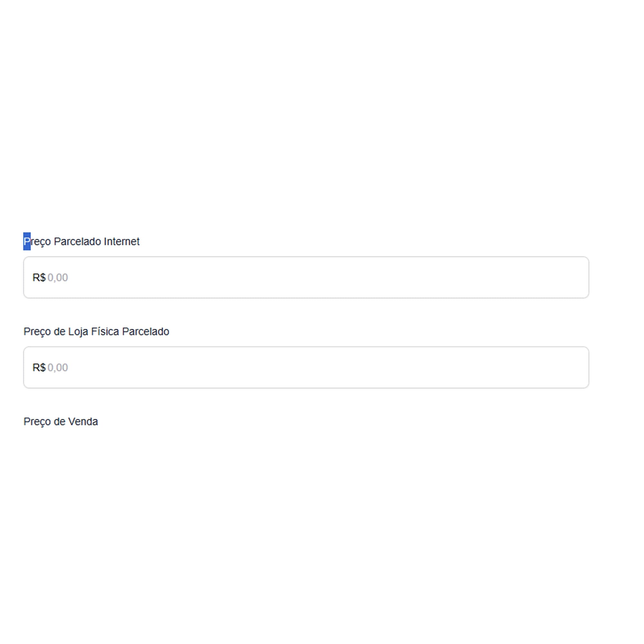Click the Preço de Venda label
Viewport: 644px width, 644px height.
[x=61, y=421]
